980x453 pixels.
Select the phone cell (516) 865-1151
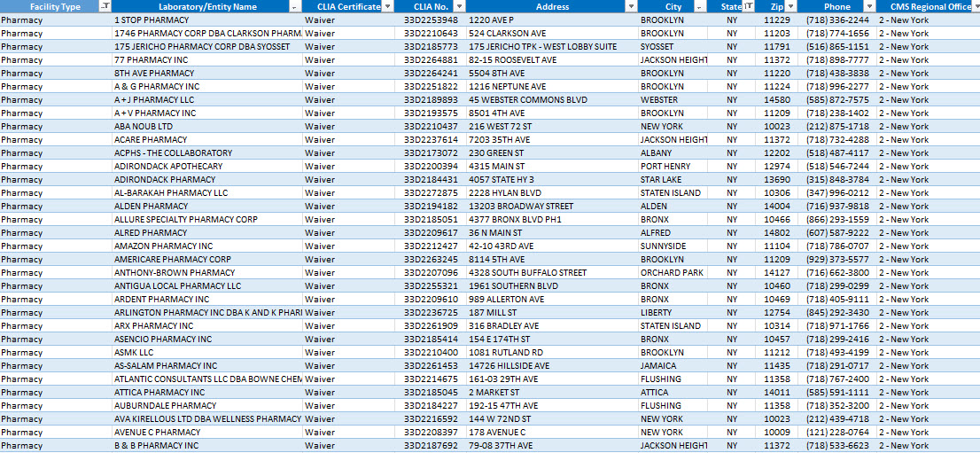pos(837,47)
